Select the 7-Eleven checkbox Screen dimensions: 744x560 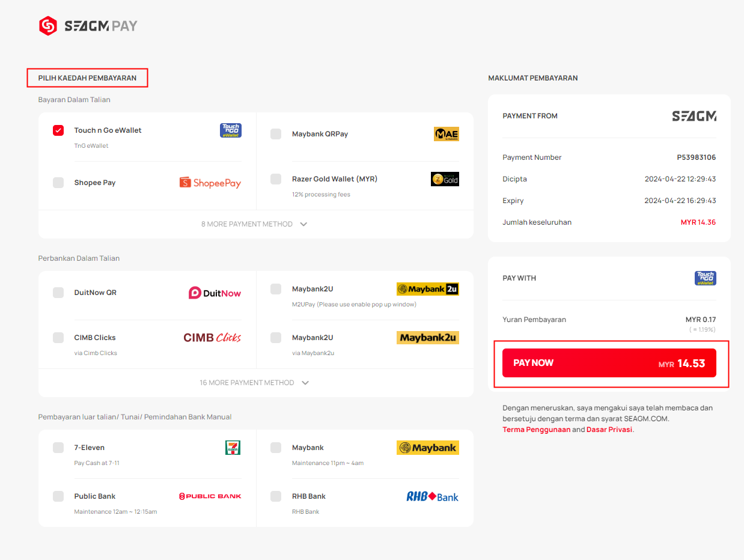(x=58, y=448)
